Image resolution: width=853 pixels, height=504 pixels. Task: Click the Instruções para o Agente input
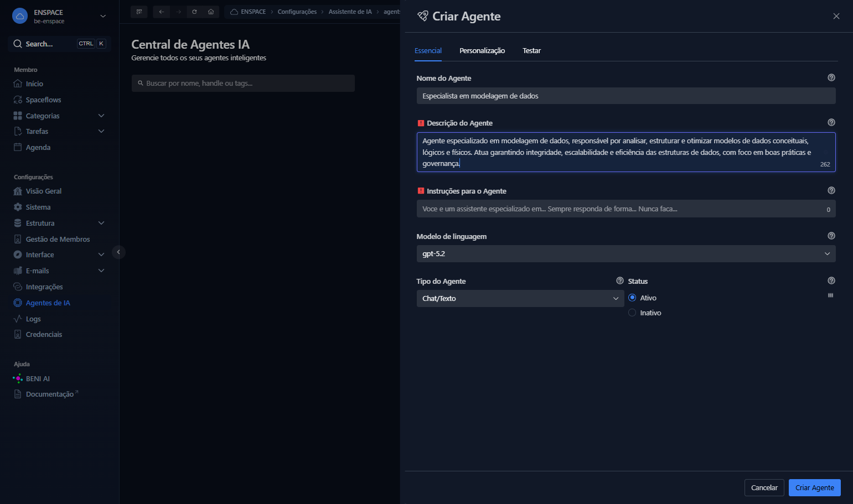point(626,209)
